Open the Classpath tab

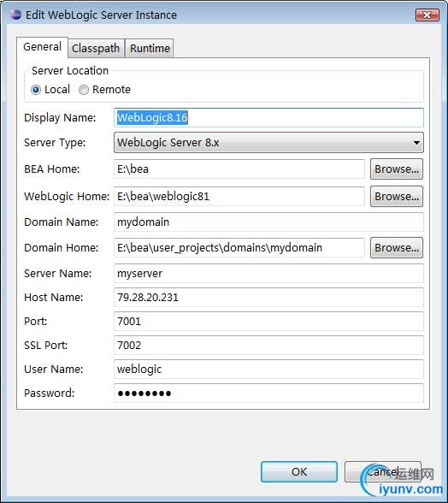tap(96, 49)
